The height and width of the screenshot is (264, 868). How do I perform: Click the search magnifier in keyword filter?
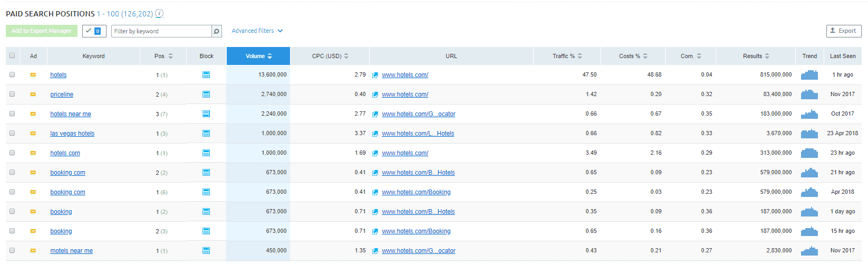(216, 31)
